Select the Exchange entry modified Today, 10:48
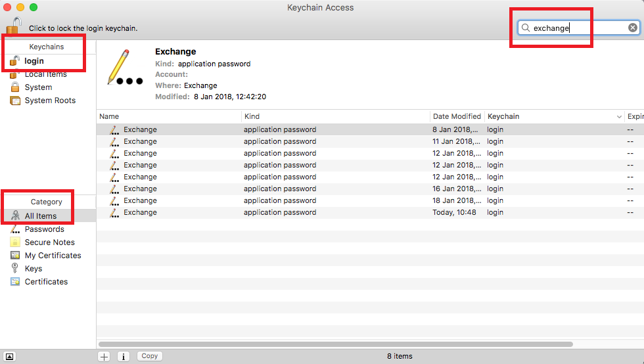 click(370, 212)
